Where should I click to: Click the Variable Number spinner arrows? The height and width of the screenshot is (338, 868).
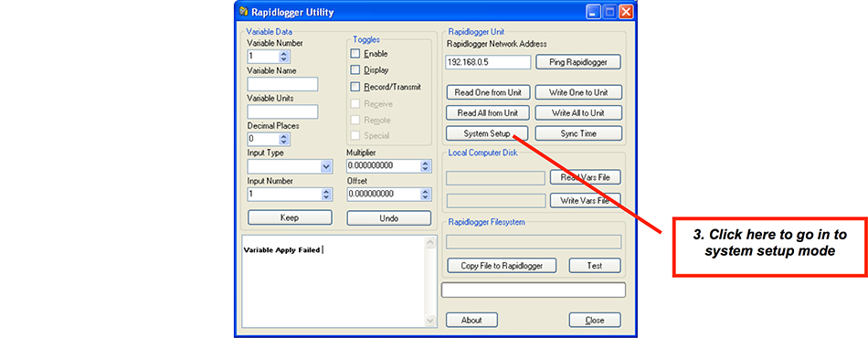284,57
